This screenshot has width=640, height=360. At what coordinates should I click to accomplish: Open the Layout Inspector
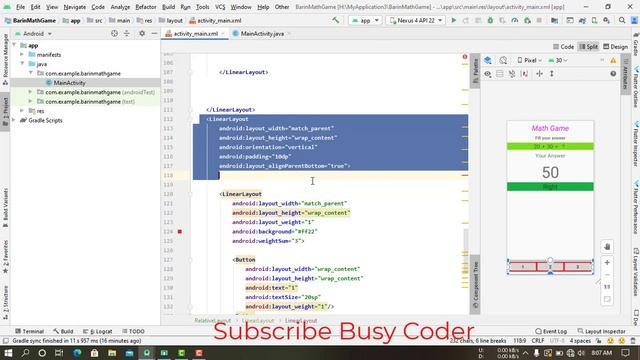pos(602,331)
